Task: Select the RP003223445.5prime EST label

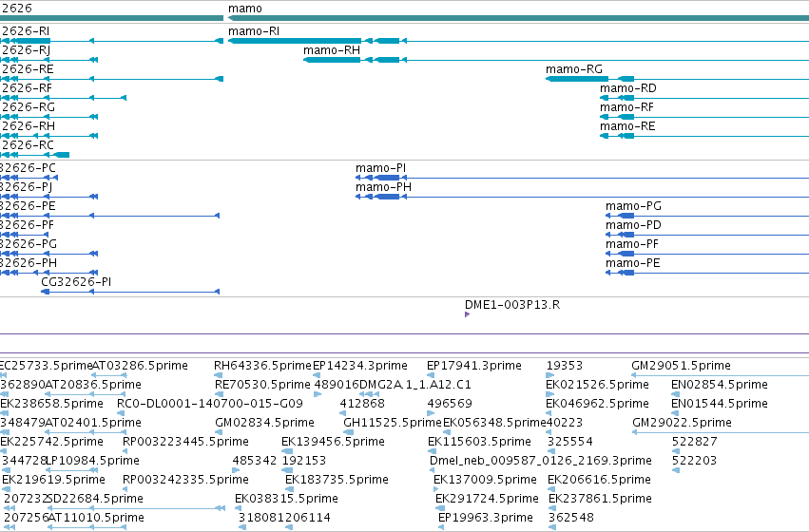Action: tap(185, 442)
